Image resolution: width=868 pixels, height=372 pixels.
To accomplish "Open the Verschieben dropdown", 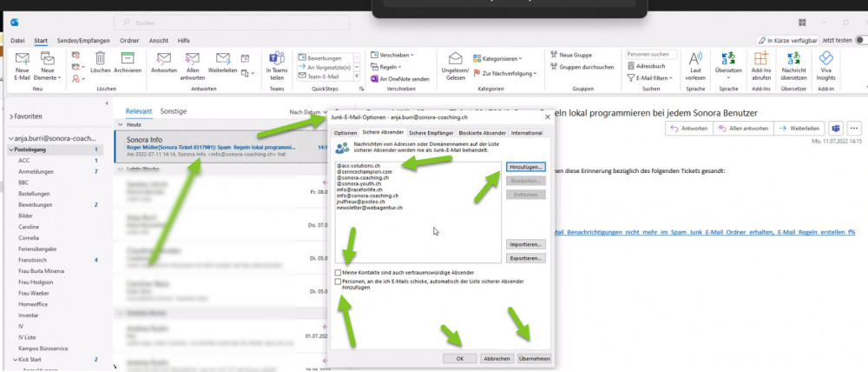I will [x=392, y=55].
